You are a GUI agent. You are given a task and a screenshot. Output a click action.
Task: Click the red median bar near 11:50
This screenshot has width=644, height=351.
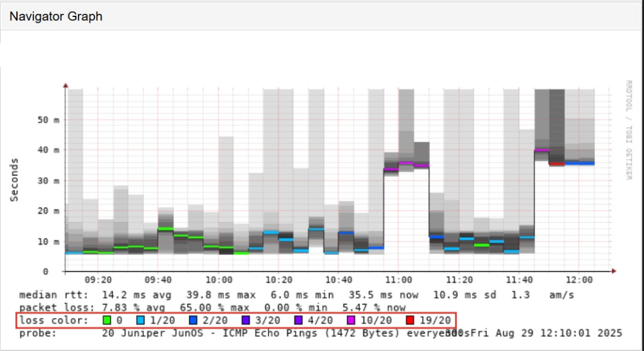pyautogui.click(x=556, y=164)
